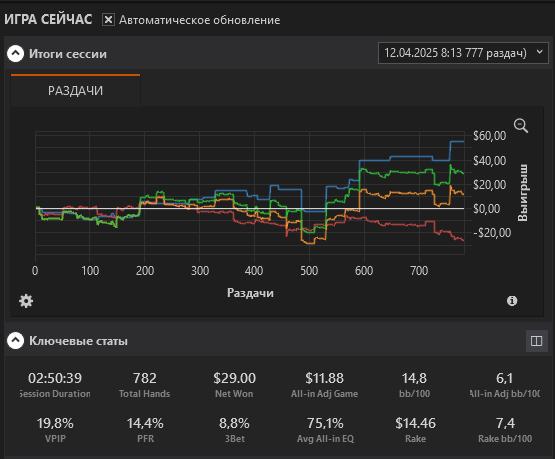
Task: Click the -$20,00 y-axis tick label
Action: click(x=492, y=233)
